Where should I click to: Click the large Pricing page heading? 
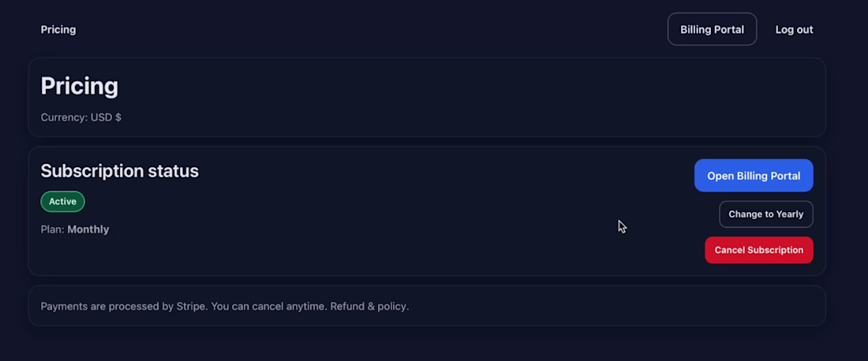click(80, 86)
